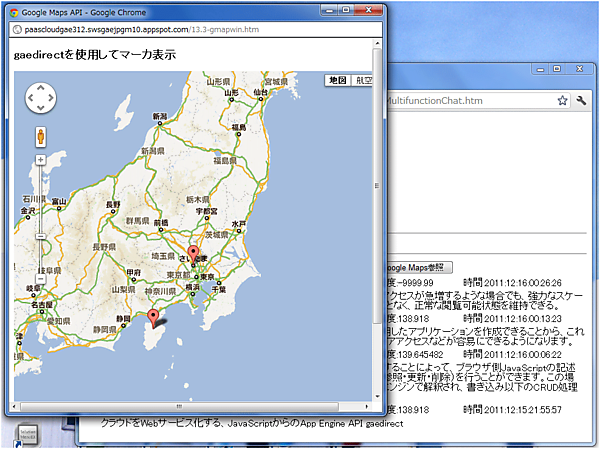Pan the map up with the arrow control
Image resolution: width=600 pixels, height=449 pixels.
(x=40, y=87)
